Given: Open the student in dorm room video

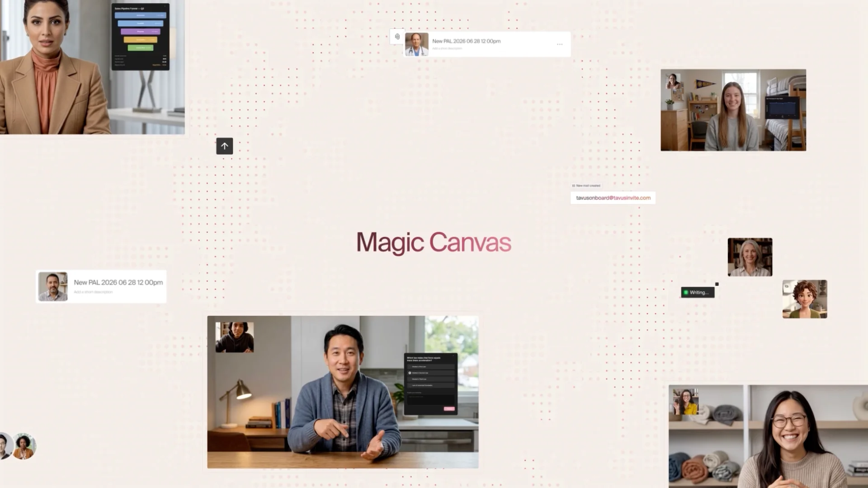Looking at the screenshot, I should 733,110.
